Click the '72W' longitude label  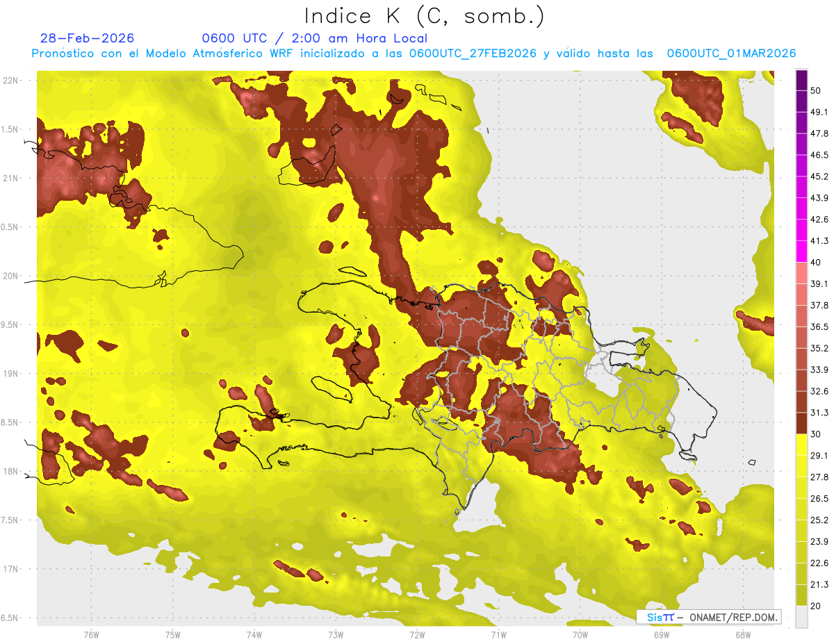417,634
